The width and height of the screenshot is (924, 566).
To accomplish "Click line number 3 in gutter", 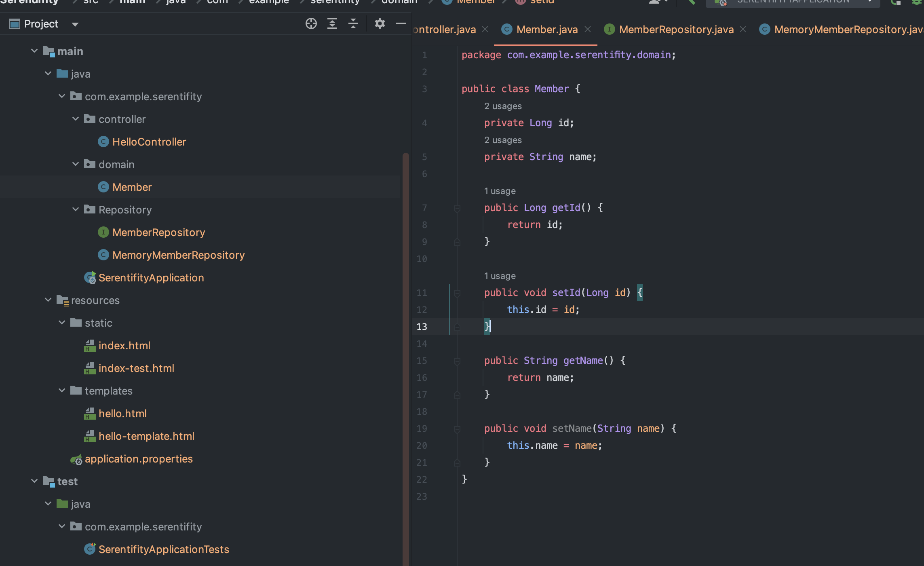I will [x=424, y=89].
